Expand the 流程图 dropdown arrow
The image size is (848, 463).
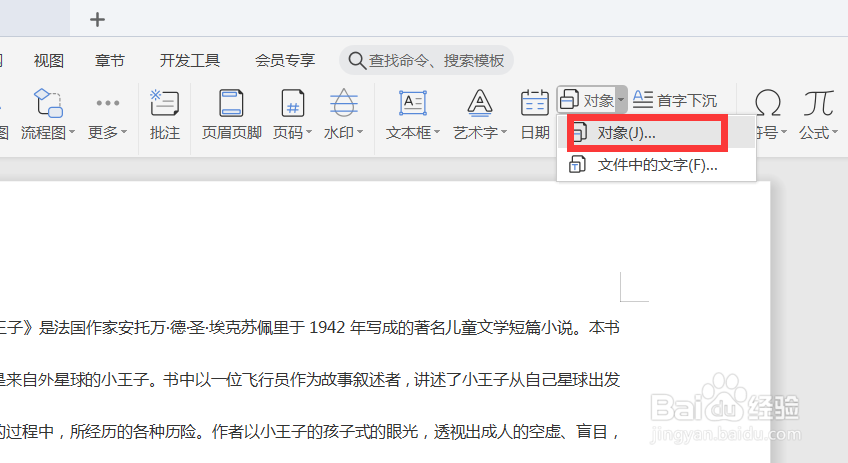(72, 132)
